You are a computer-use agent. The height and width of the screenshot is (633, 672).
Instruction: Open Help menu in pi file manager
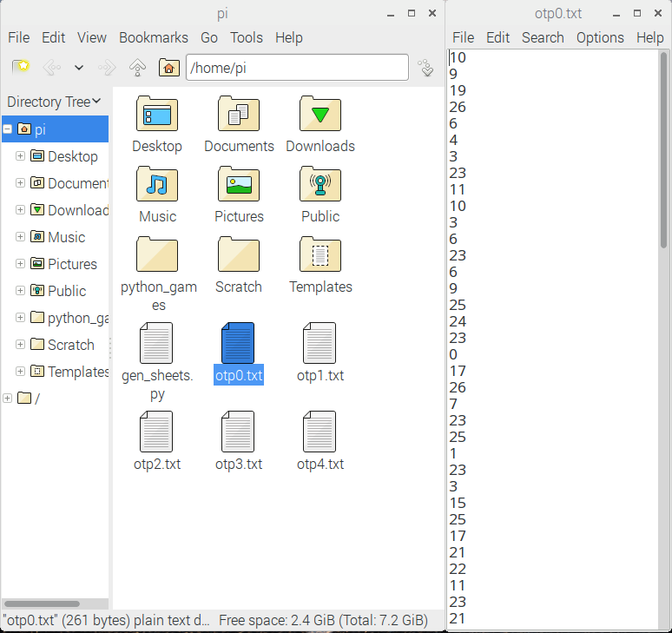(289, 37)
